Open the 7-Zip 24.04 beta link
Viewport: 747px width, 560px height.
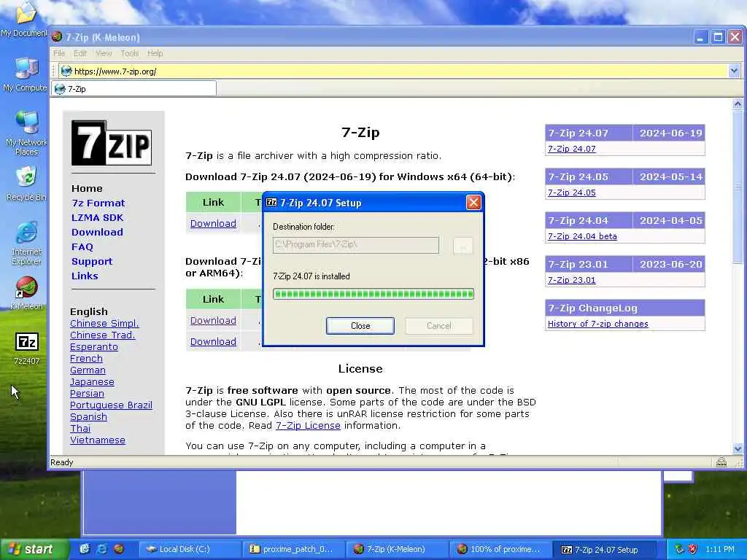582,236
